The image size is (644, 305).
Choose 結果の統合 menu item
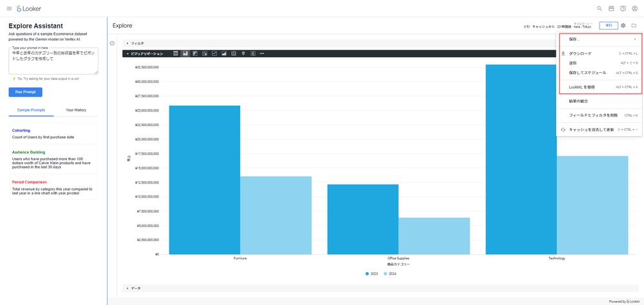pyautogui.click(x=599, y=101)
